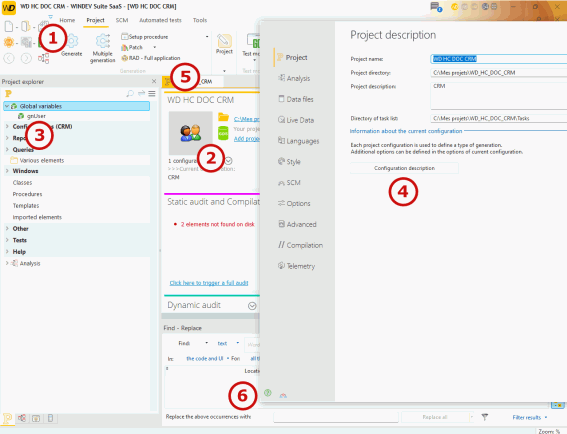Select the fourth pane tab icon at bottom
This screenshot has width=567, height=434.
click(50, 418)
